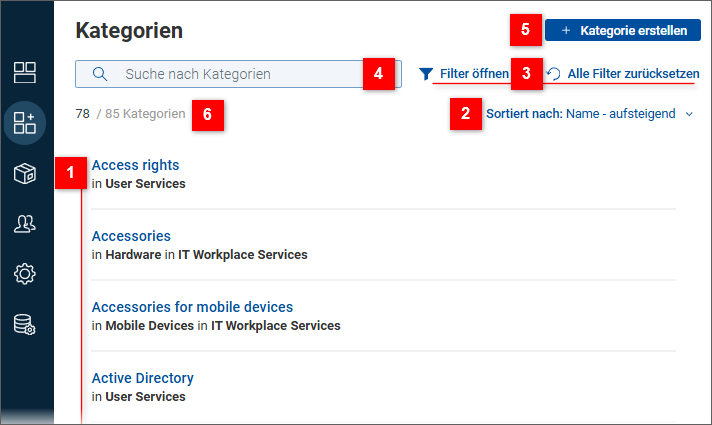
Task: Open the database settings icon in sidebar
Action: click(x=25, y=325)
